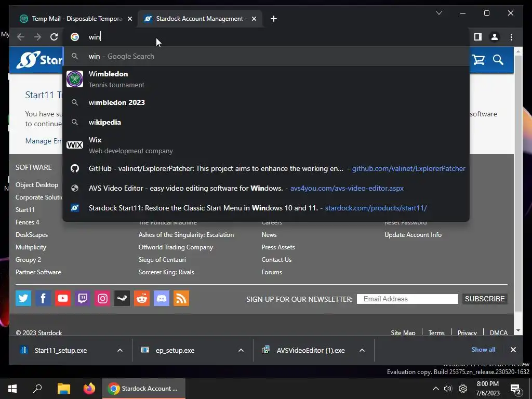Show hidden system tray icons

436,389
